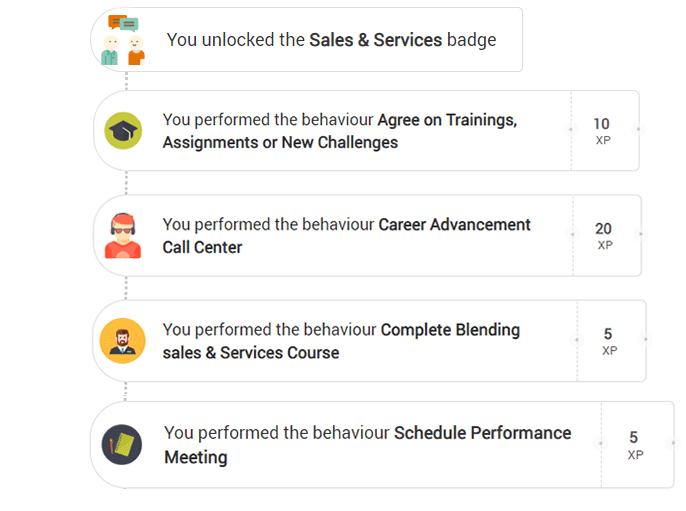Click dotted connector between Agree and Career cards

pyautogui.click(x=127, y=183)
